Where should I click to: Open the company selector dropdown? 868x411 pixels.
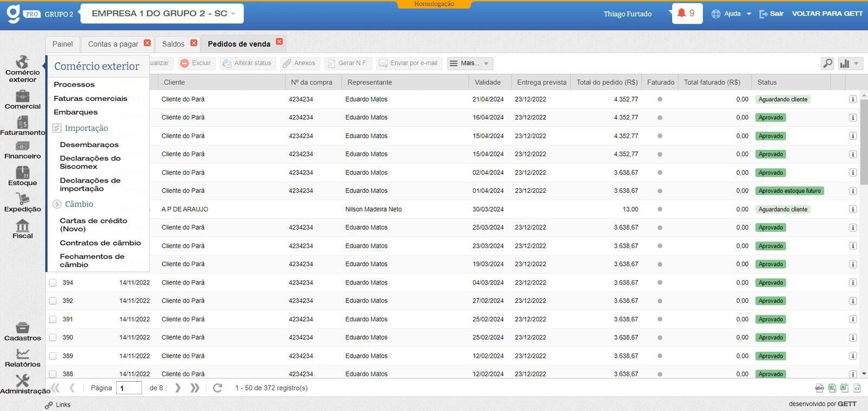[x=162, y=14]
